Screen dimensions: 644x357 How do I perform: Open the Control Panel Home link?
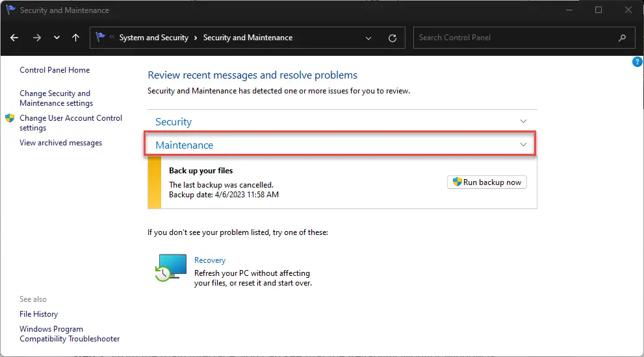(55, 70)
